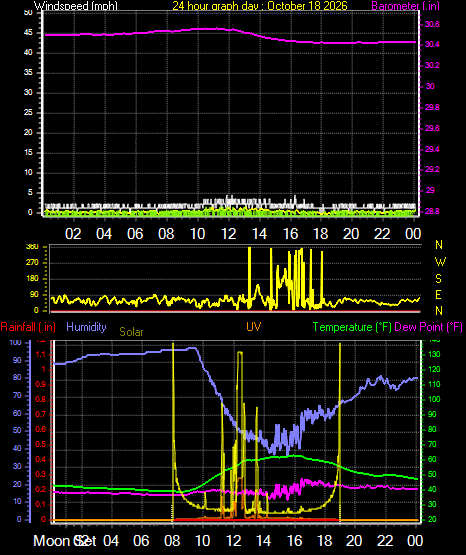Image resolution: width=466 pixels, height=555 pixels.
Task: Click the "Barometer (.in)" axis title
Action: click(405, 6)
